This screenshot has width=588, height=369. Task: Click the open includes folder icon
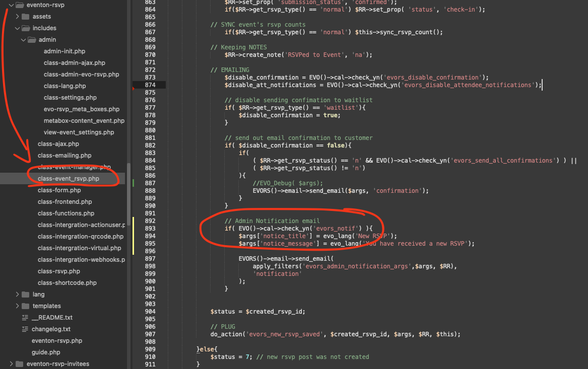pyautogui.click(x=26, y=28)
